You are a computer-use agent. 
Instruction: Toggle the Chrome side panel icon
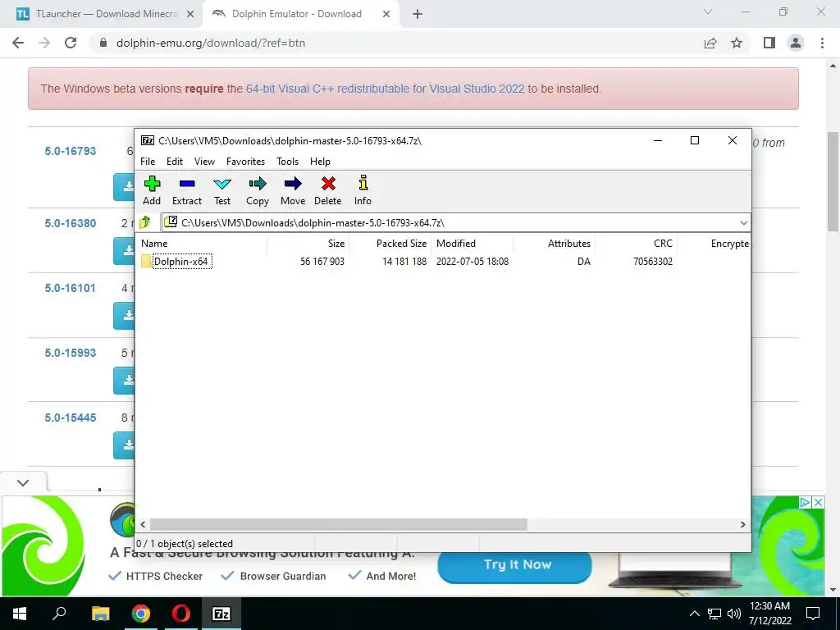pyautogui.click(x=769, y=43)
